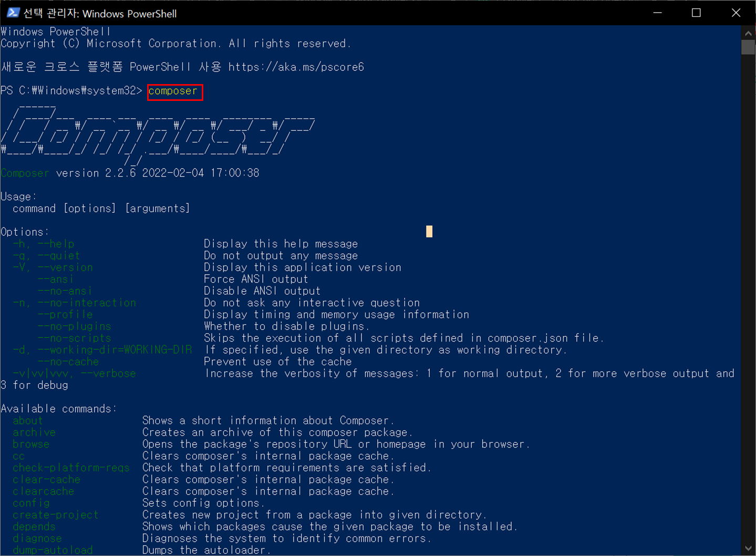
Task: Click the 'browse' command name
Action: (31, 444)
